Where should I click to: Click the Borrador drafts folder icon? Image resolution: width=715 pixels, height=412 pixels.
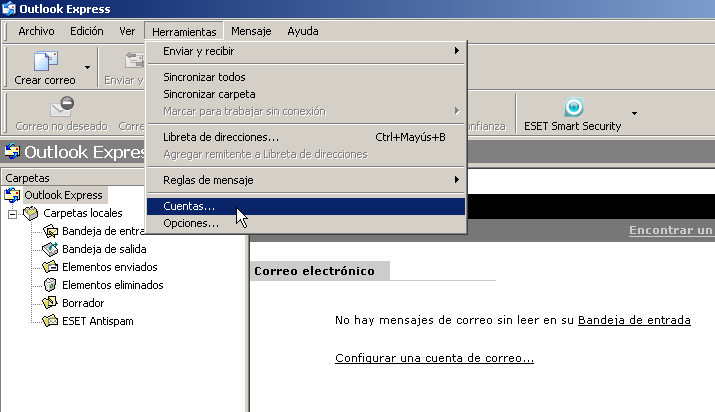[50, 303]
